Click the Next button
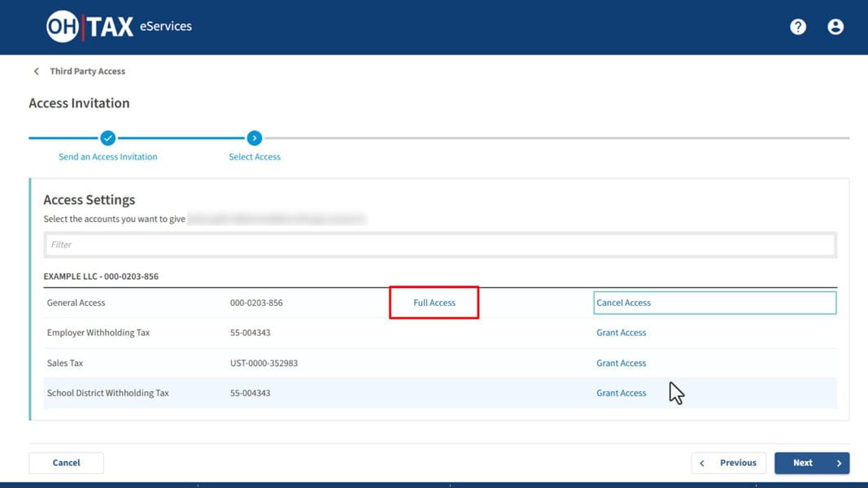 tap(812, 463)
